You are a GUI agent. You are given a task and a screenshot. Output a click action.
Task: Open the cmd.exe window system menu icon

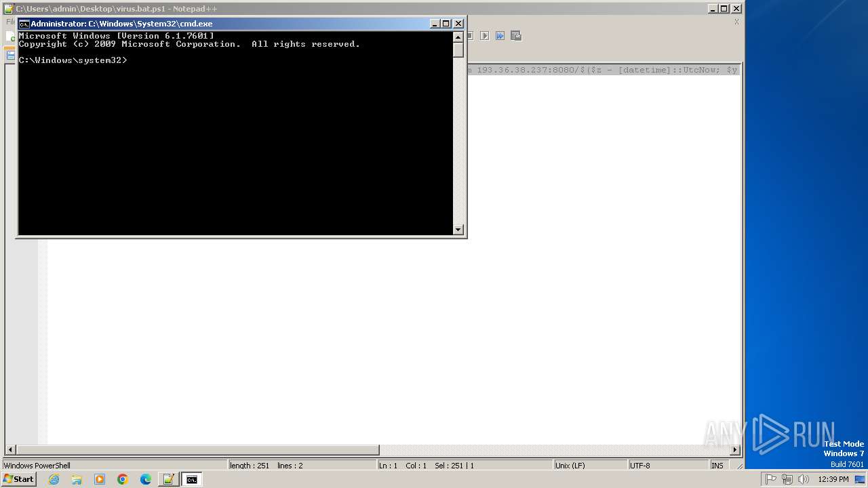click(x=24, y=24)
